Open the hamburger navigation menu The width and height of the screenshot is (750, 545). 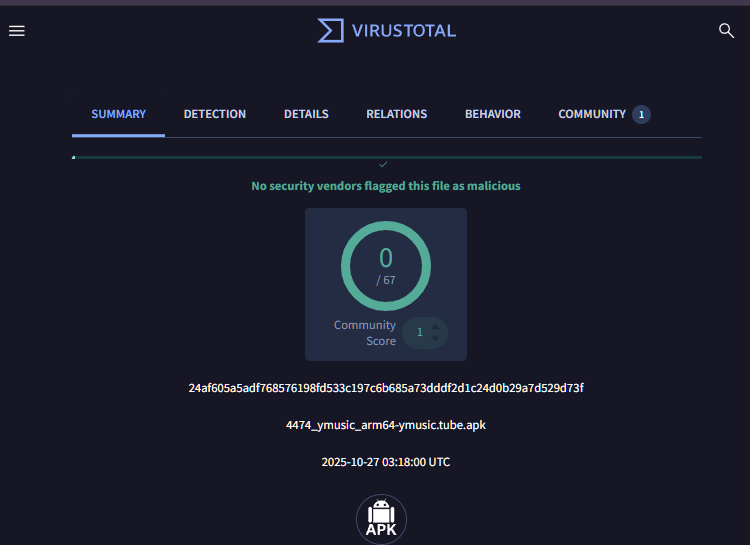17,31
